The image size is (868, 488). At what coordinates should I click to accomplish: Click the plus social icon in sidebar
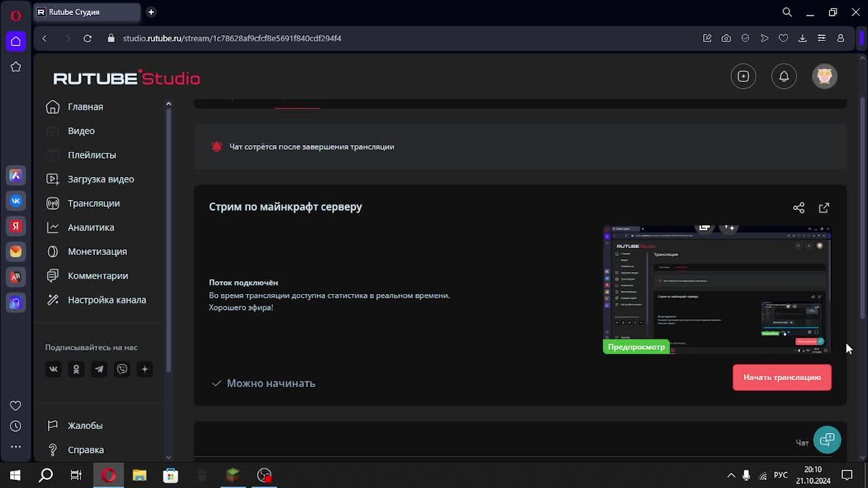pyautogui.click(x=144, y=369)
